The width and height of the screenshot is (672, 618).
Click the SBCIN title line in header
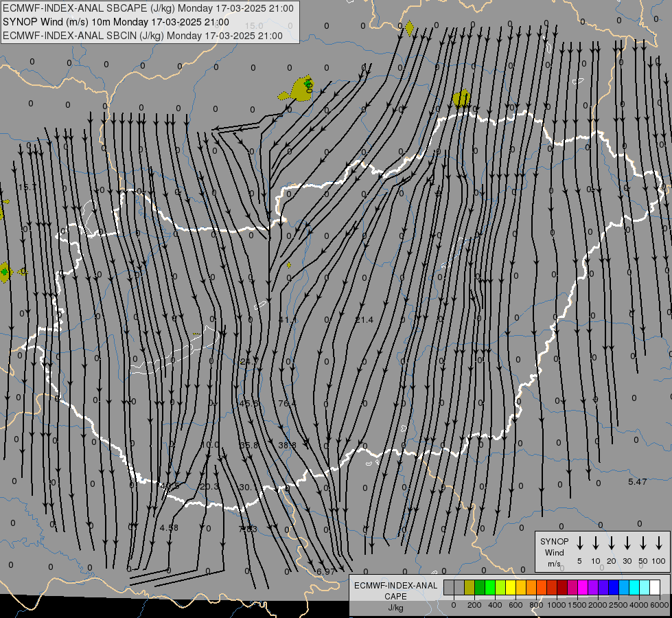pos(143,36)
